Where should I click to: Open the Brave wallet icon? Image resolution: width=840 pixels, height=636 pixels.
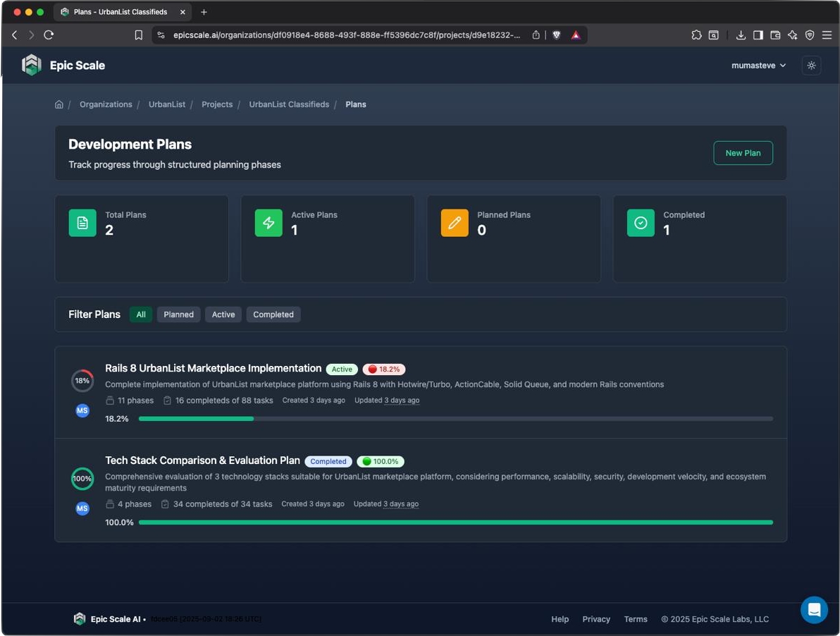pos(774,35)
